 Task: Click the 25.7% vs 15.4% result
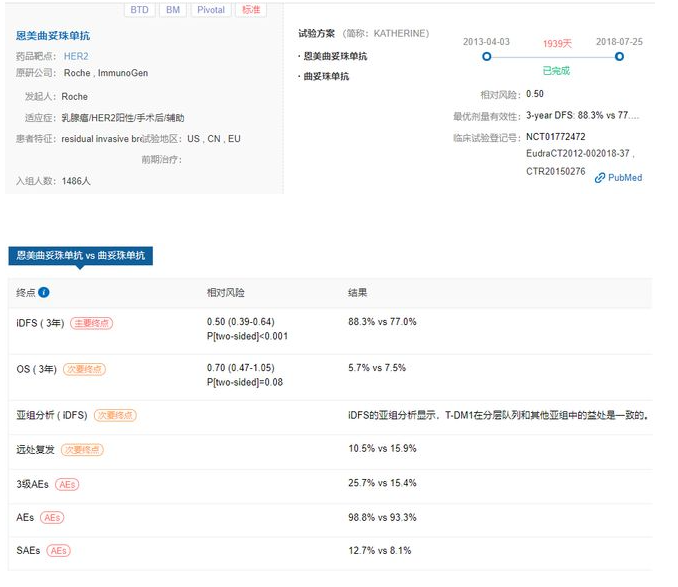point(382,483)
